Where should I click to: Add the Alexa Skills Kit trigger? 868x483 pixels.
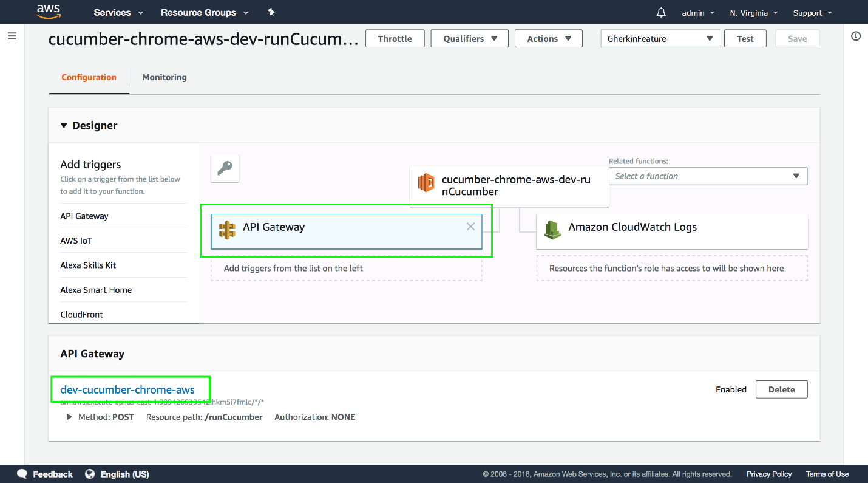(x=88, y=265)
